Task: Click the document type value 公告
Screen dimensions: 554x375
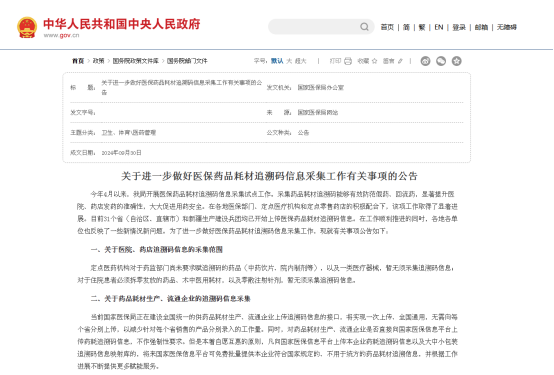Action: click(303, 133)
